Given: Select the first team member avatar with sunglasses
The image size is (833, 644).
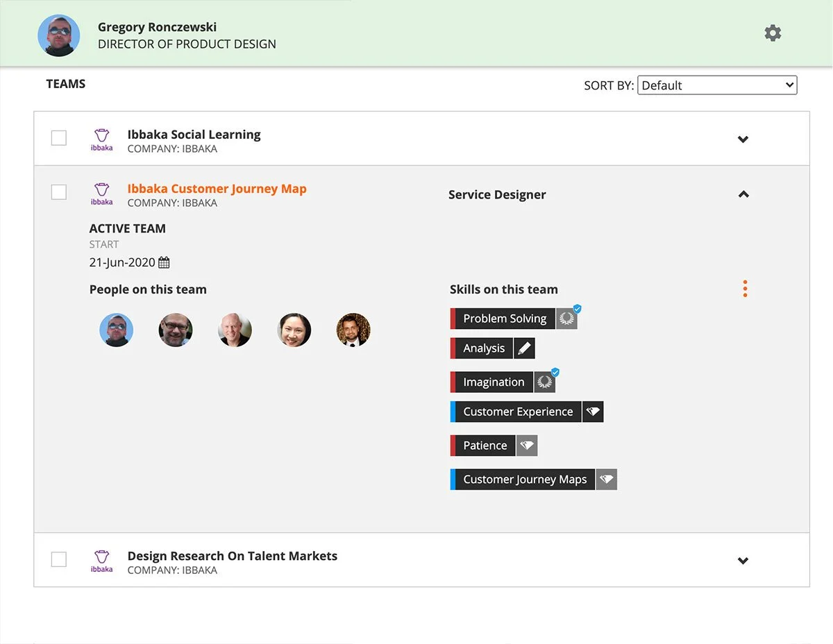Looking at the screenshot, I should tap(117, 330).
